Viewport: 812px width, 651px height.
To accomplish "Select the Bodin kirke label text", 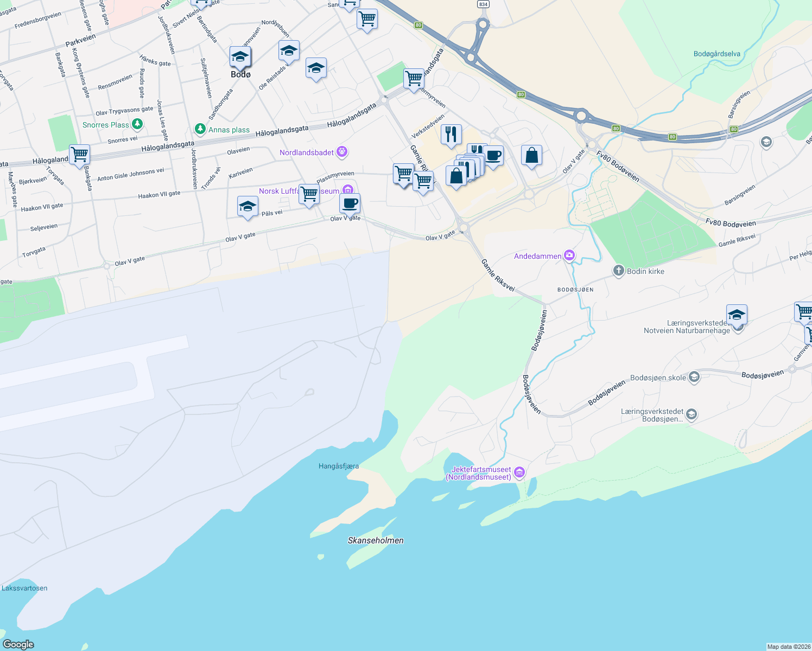I will [x=645, y=271].
